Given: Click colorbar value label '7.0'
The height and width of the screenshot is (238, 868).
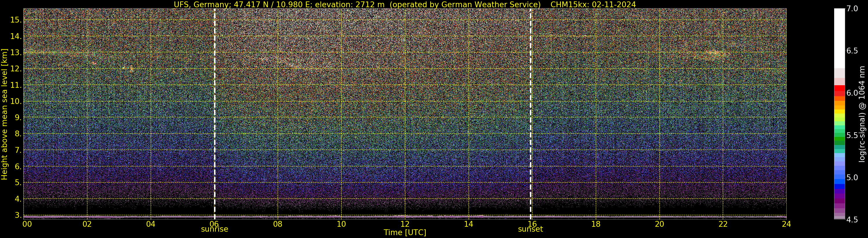Looking at the screenshot, I should tap(852, 9).
